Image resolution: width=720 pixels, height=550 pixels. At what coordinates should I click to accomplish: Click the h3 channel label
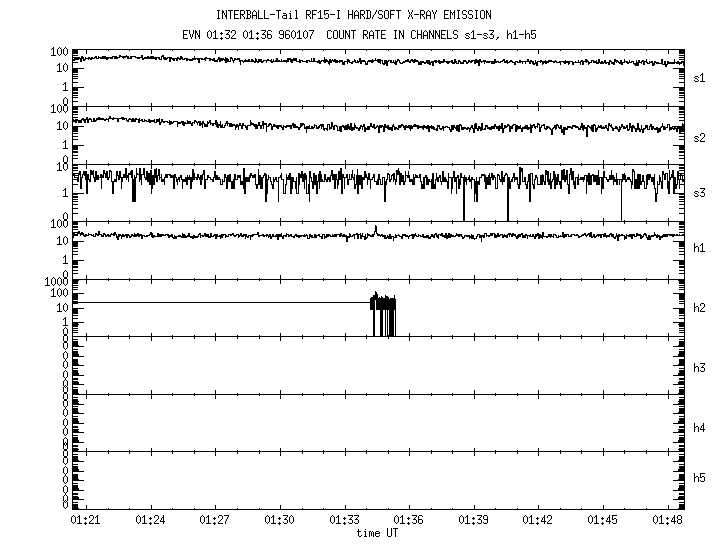tap(700, 368)
